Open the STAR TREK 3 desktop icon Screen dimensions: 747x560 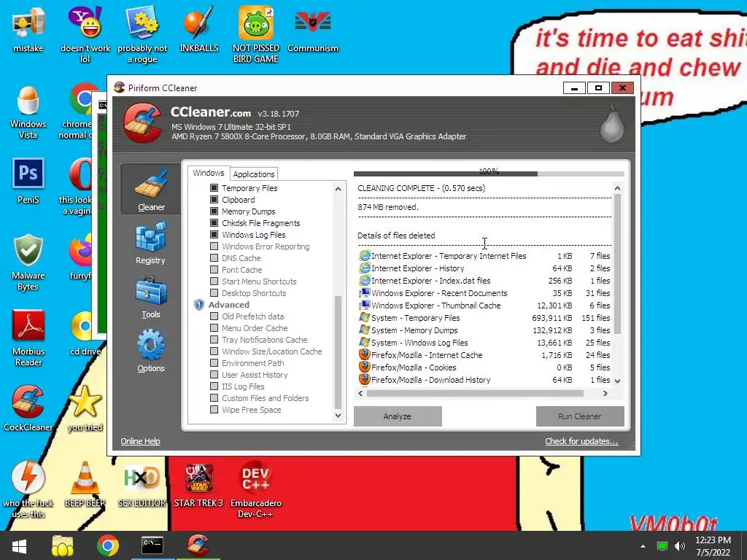coord(198,484)
